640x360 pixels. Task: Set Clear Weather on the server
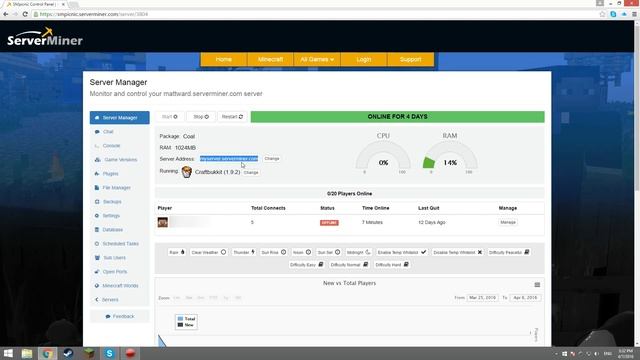209,252
